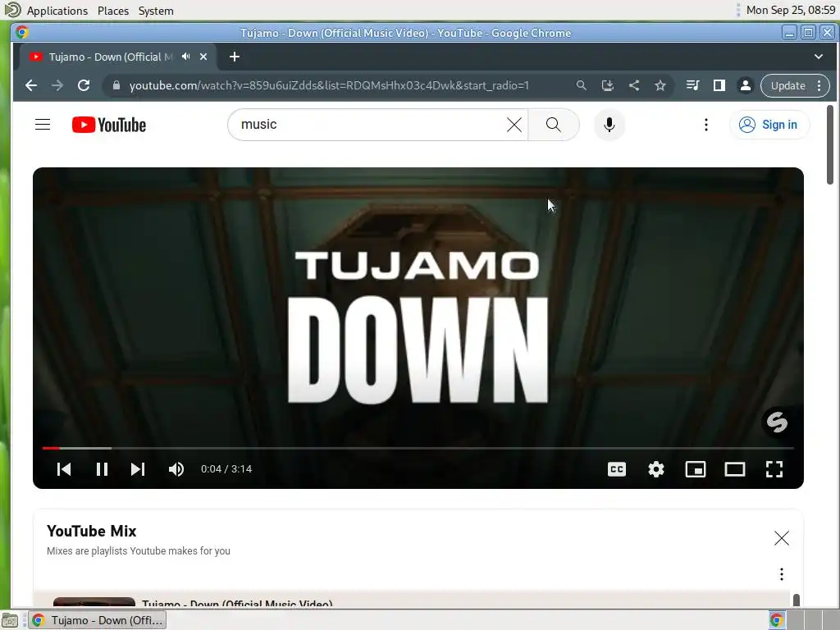This screenshot has height=630, width=840.
Task: Click the clock Mon Sep 25, 08:59
Action: point(790,10)
